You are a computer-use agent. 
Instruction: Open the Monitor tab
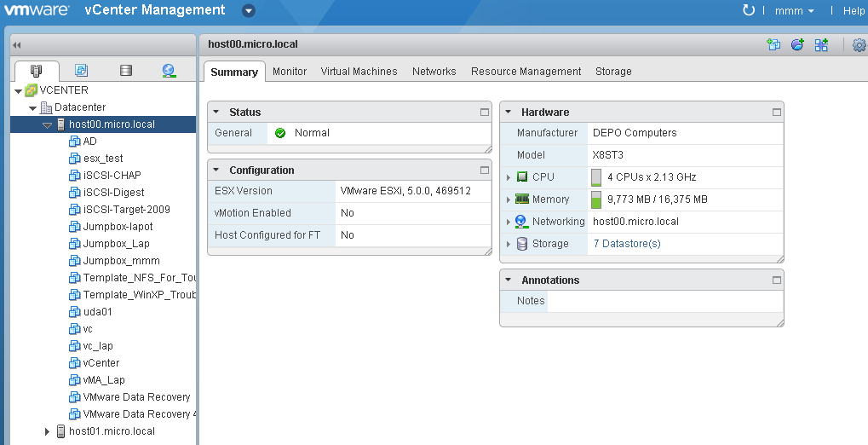(x=290, y=72)
